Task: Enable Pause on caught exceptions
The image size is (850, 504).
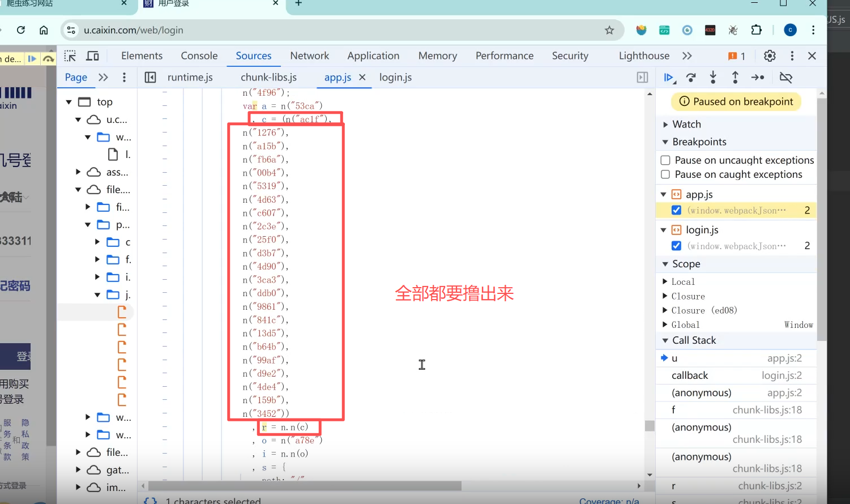Action: 665,174
